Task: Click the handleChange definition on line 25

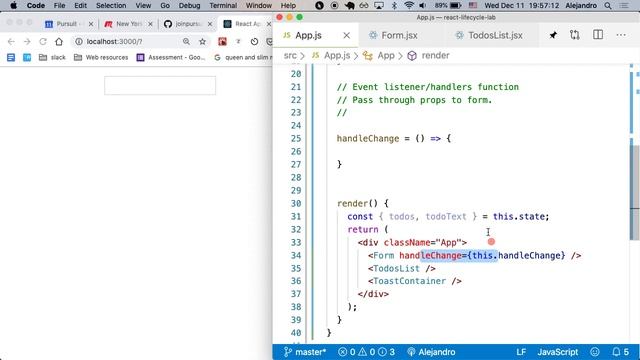Action: point(368,139)
